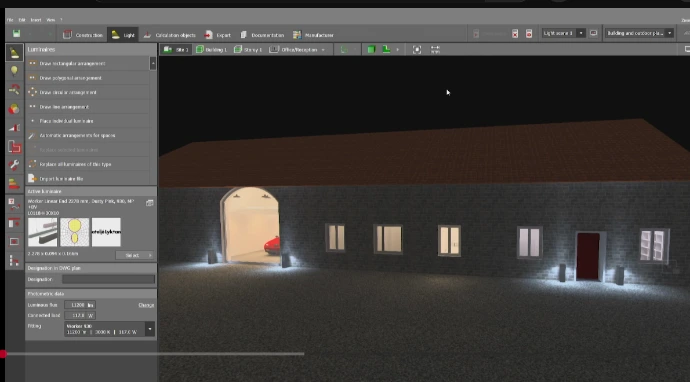Screen dimensions: 690x382
Task: Open the colored spheres light colors tool
Action: 14,109
